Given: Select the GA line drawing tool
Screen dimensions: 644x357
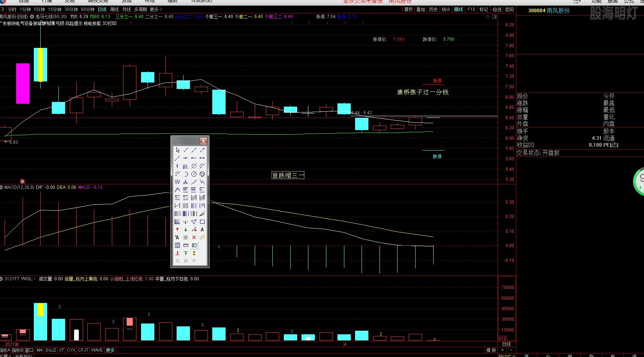Looking at the screenshot, I should [194, 189].
